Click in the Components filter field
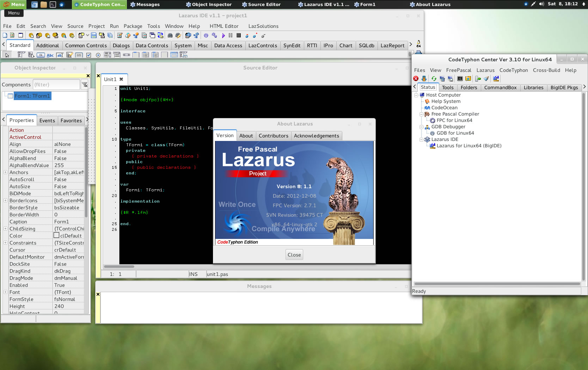This screenshot has width=588, height=370. click(56, 85)
